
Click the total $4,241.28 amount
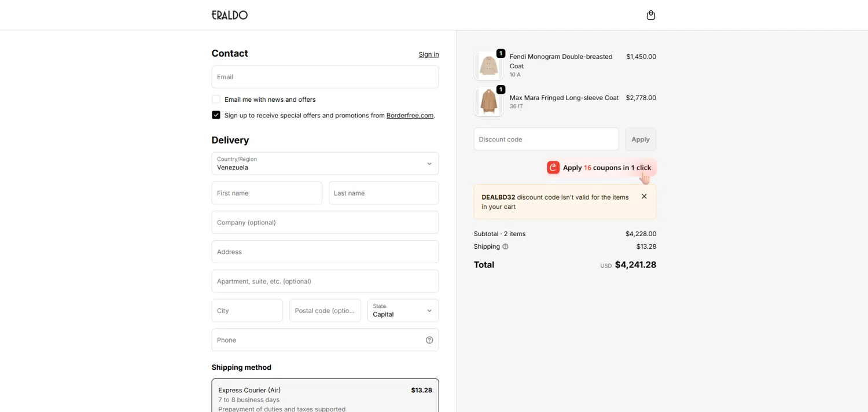pyautogui.click(x=635, y=265)
